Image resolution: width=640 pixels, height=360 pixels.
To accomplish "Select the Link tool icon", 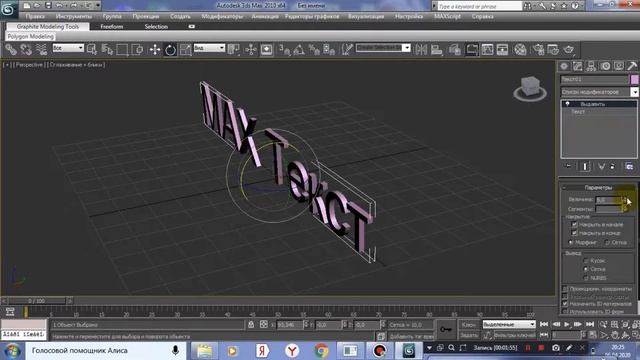I will (11, 50).
